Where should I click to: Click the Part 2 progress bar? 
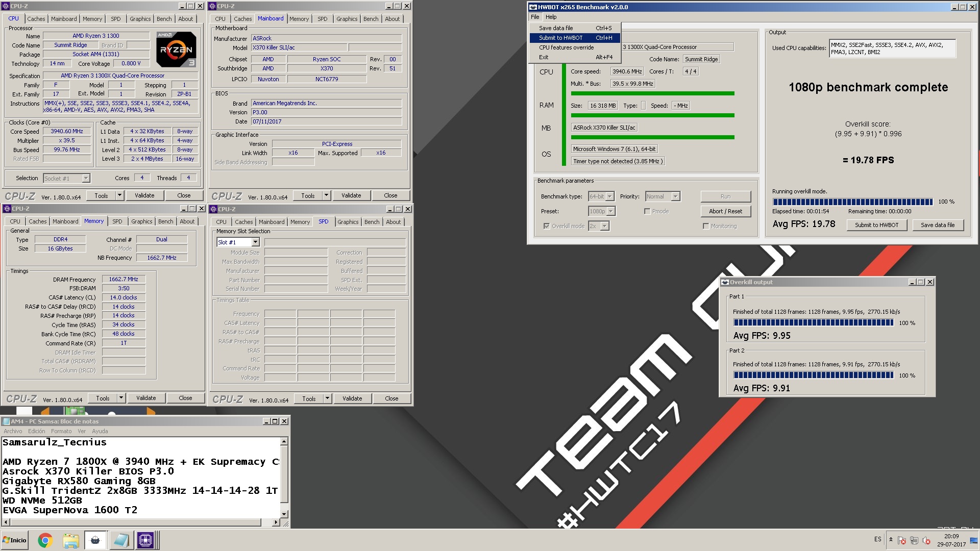pos(813,375)
